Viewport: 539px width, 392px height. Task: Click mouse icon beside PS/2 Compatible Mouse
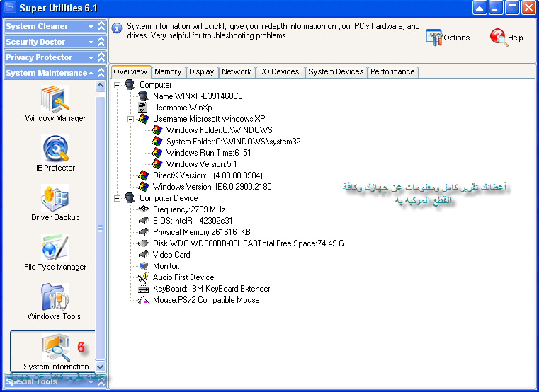click(x=143, y=300)
